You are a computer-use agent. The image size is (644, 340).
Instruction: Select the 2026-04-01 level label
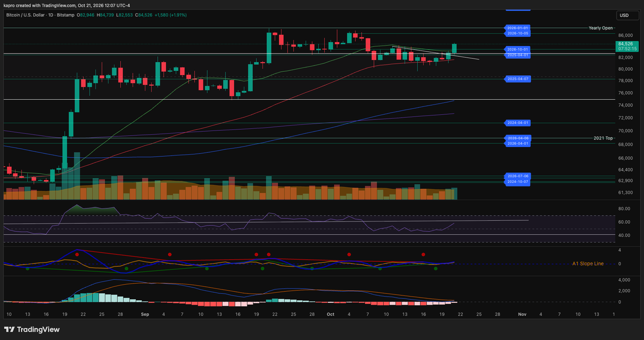[x=518, y=143]
